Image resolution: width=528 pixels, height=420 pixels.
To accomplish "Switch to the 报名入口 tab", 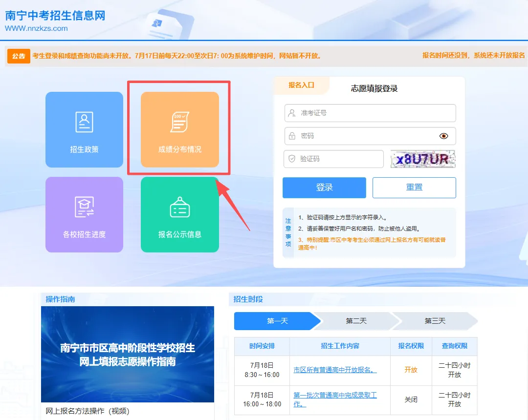I will tap(301, 85).
